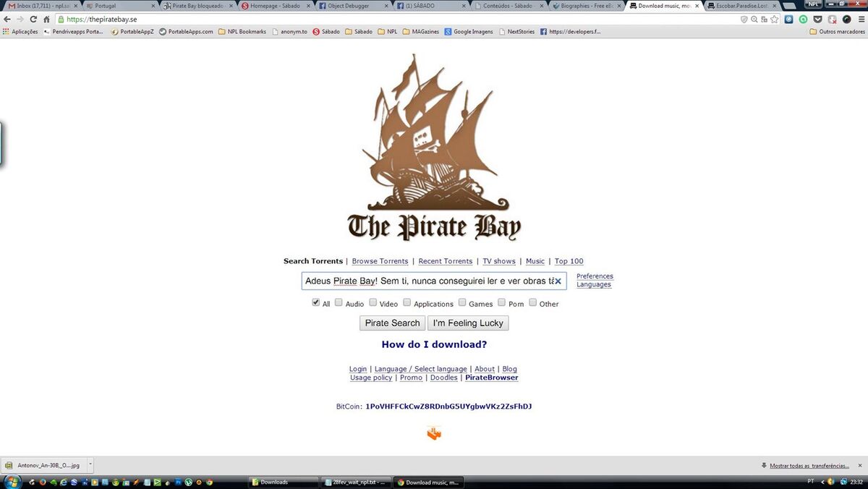The width and height of the screenshot is (868, 489).
Task: Uncheck the All category checkbox
Action: pos(316,302)
